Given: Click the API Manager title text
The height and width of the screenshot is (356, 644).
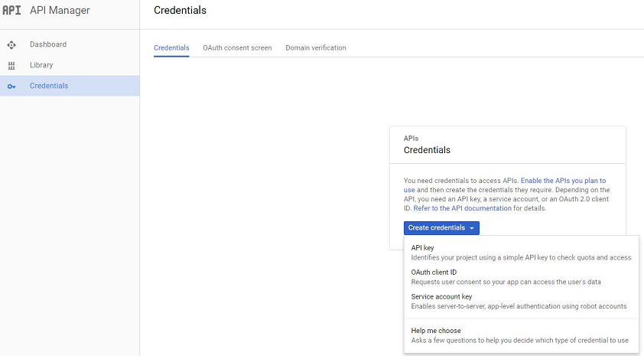Looking at the screenshot, I should tap(60, 10).
